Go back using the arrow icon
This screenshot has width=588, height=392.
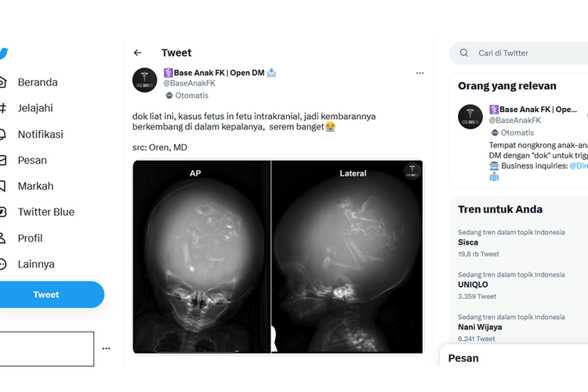coord(138,53)
